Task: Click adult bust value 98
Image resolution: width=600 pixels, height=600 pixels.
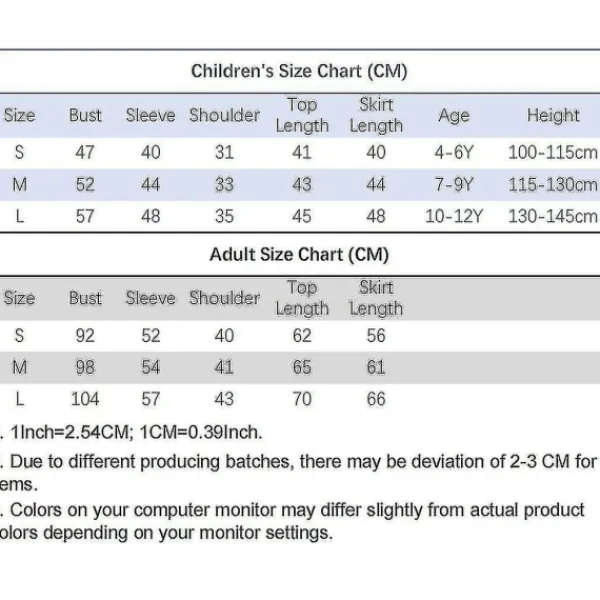Action: (85, 368)
